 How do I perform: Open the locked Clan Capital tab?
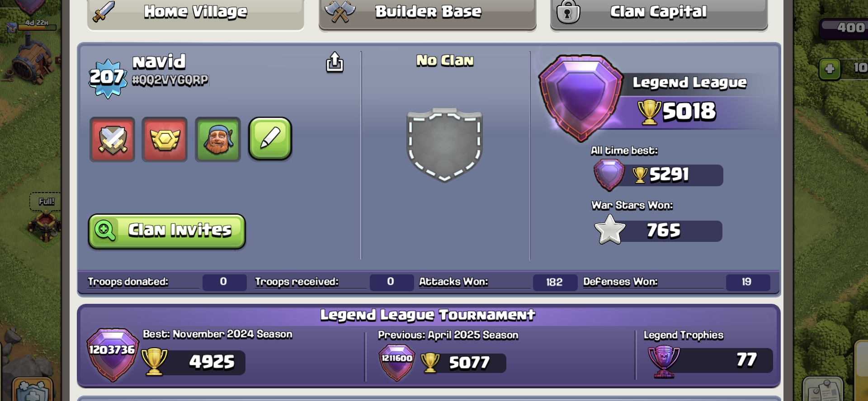659,14
